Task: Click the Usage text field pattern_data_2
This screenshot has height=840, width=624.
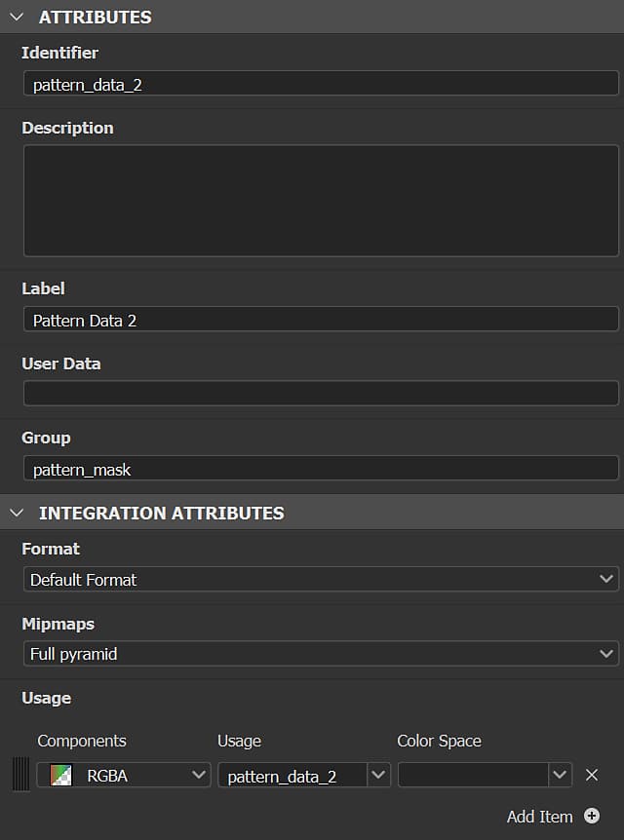Action: pyautogui.click(x=291, y=776)
